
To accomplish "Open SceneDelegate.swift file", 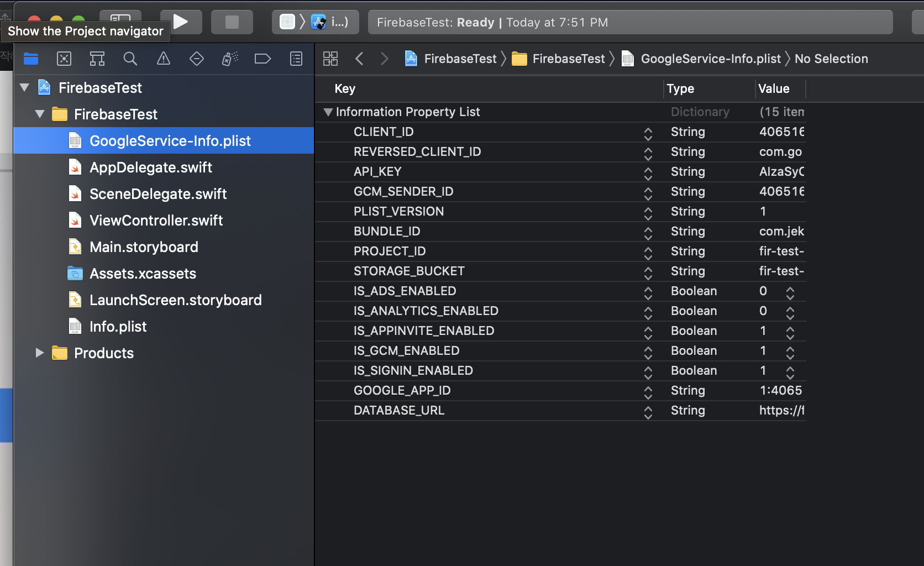I will pos(164,193).
